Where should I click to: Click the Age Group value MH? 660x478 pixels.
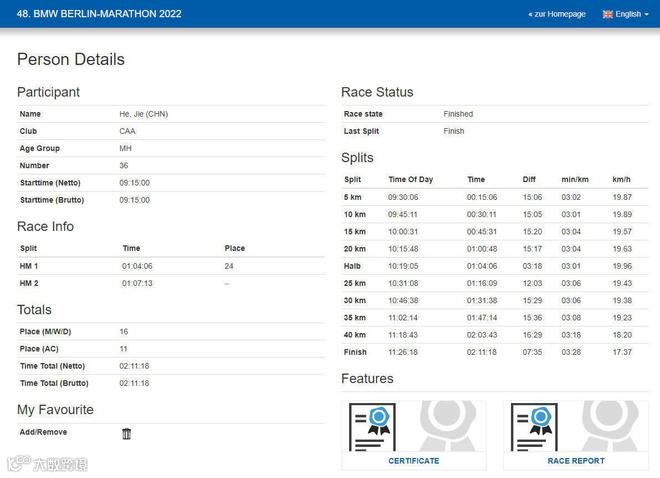[125, 148]
